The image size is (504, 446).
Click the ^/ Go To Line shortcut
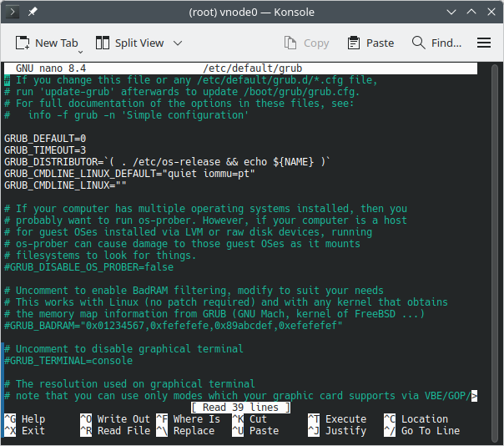coord(421,431)
